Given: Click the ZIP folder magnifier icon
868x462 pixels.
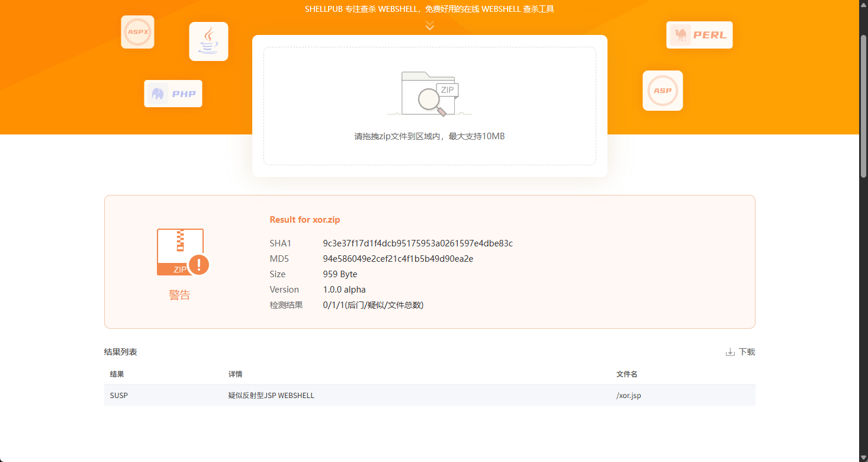Looking at the screenshot, I should [x=430, y=94].
